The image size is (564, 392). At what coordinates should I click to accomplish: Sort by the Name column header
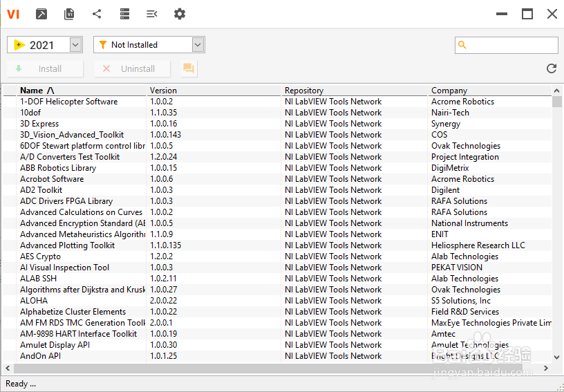coord(82,91)
